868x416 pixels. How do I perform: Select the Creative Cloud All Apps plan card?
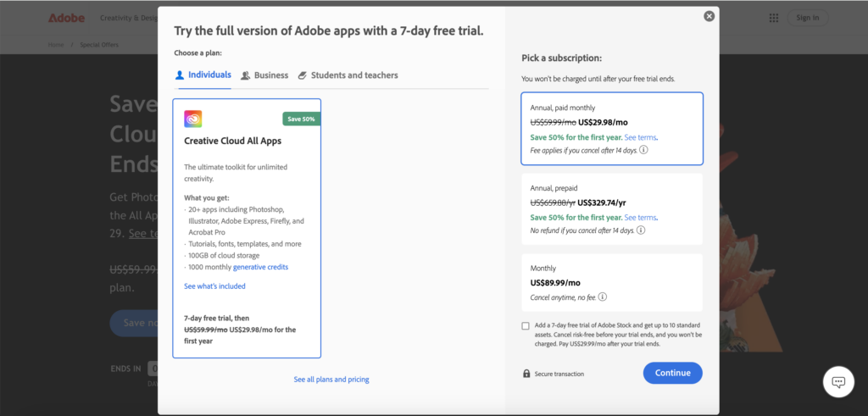[247, 229]
